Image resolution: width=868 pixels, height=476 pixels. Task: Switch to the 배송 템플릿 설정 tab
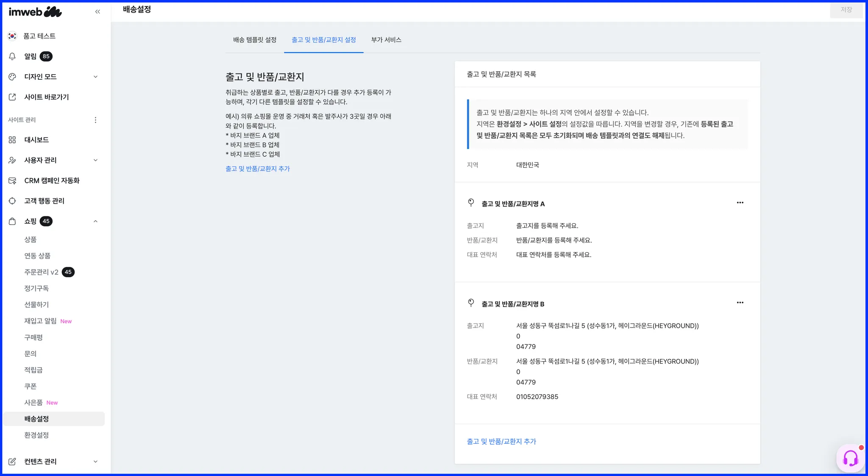(x=255, y=40)
